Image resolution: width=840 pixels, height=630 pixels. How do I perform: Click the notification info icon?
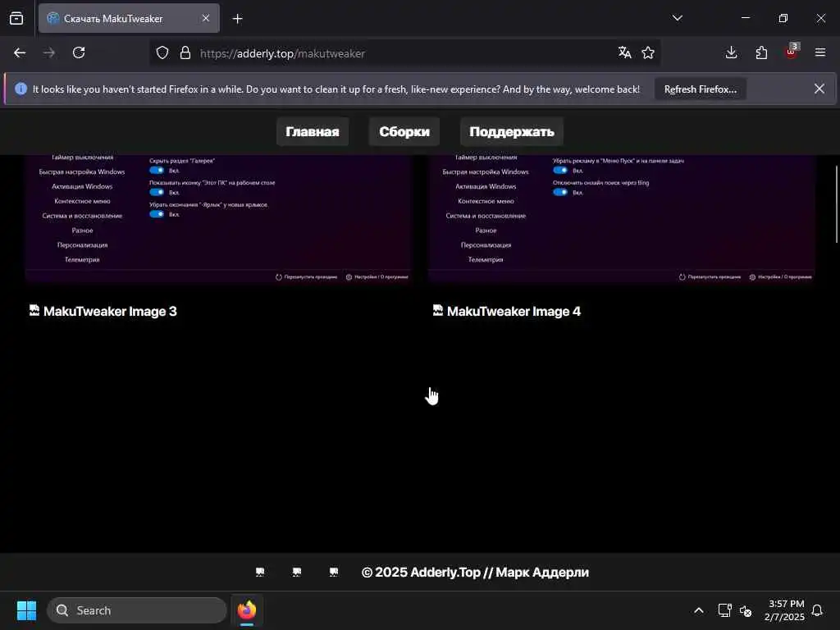21,89
